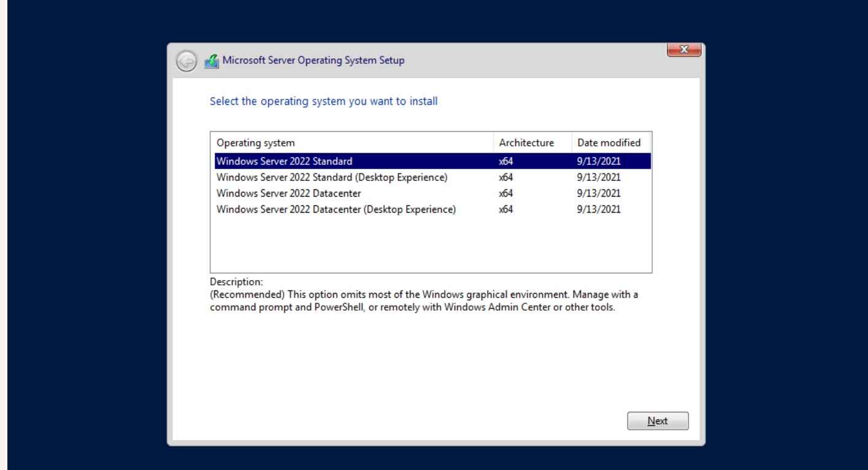The image size is (868, 470).
Task: Click the back arrow in the title bar
Action: [186, 61]
